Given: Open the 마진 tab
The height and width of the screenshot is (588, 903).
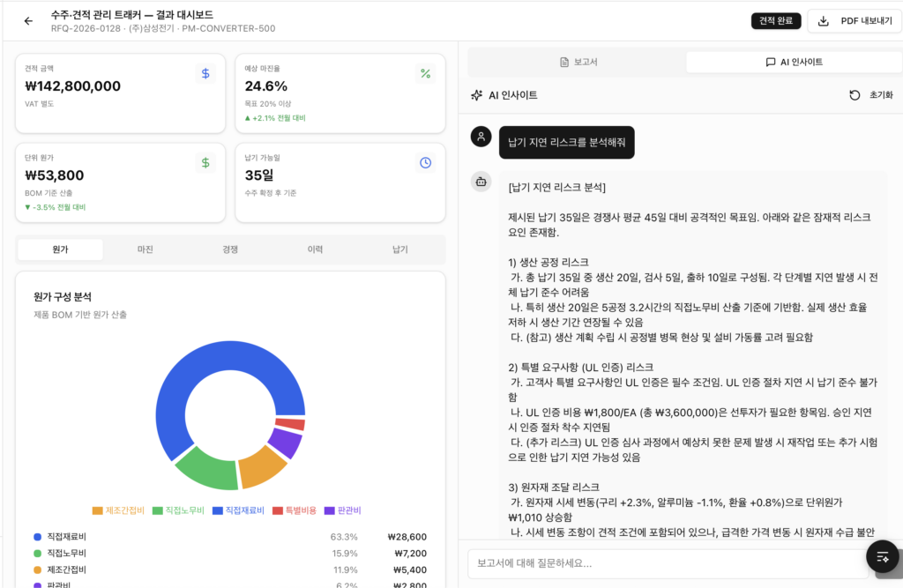Looking at the screenshot, I should pyautogui.click(x=146, y=249).
